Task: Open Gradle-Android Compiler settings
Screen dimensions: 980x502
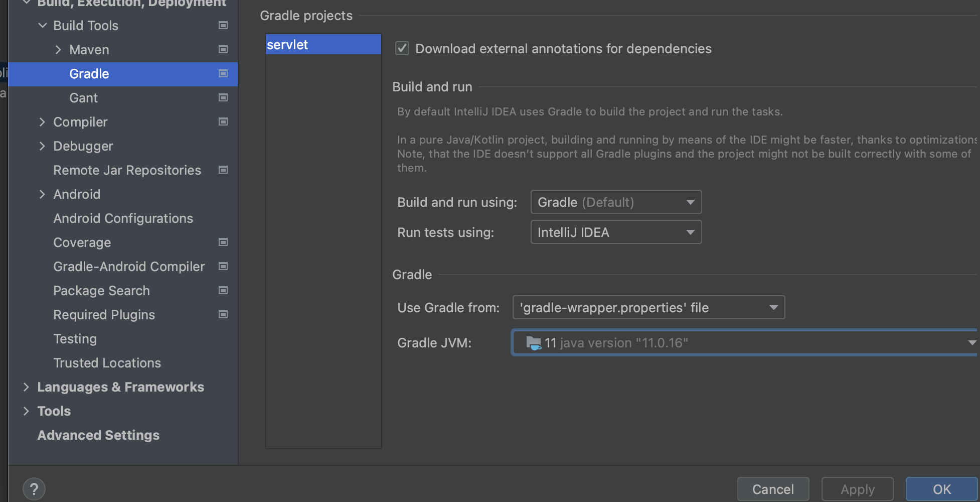Action: tap(129, 267)
